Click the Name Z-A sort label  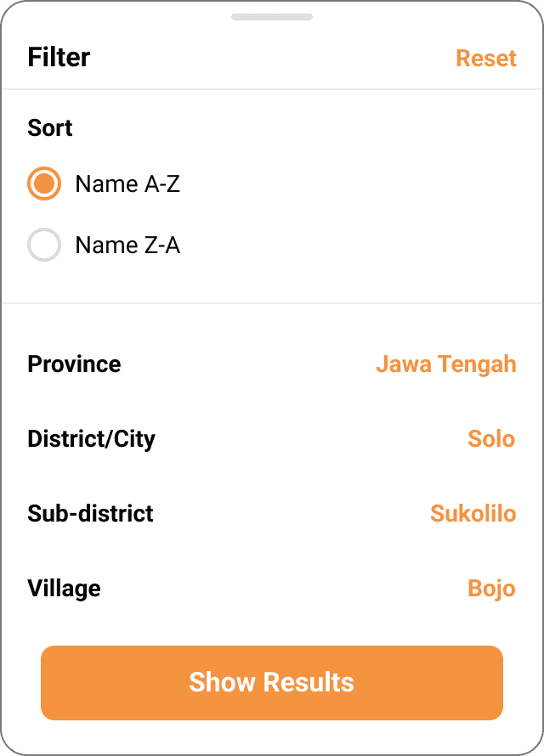(x=127, y=245)
